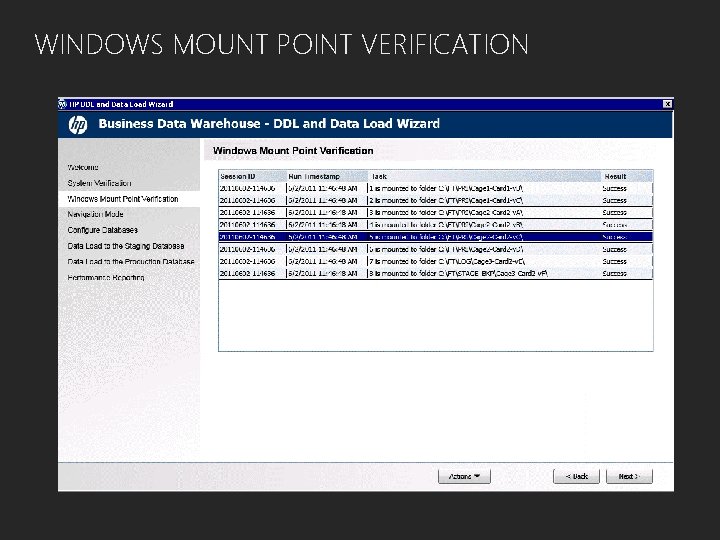Click the wizard title bar application icon
The height and width of the screenshot is (540, 720).
tap(63, 104)
